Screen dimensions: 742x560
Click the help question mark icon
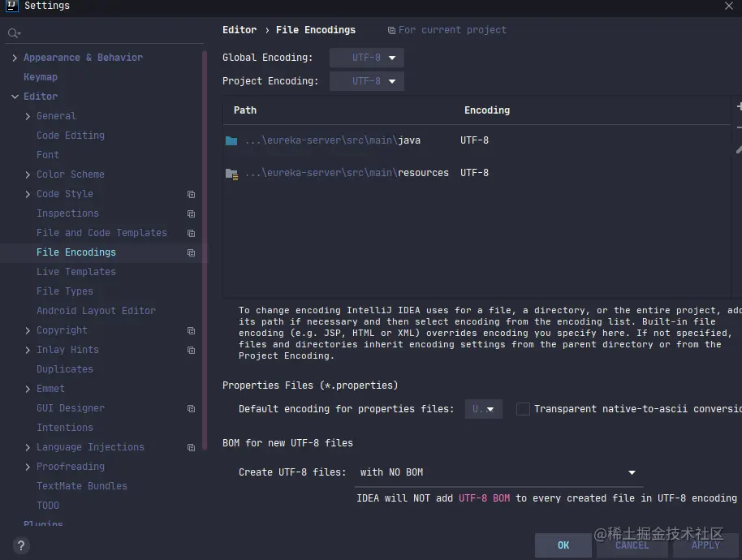click(x=21, y=546)
